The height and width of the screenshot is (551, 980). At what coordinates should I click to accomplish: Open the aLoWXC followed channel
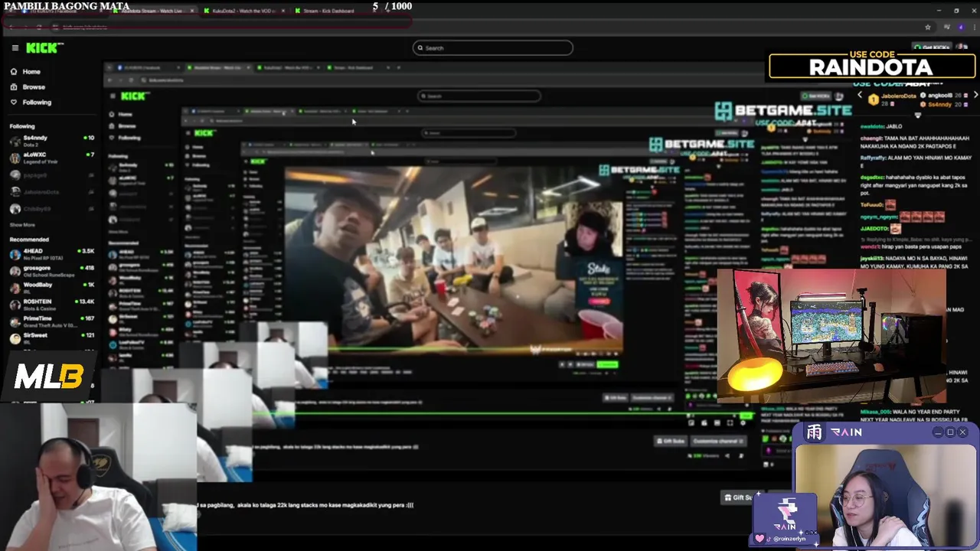(51, 157)
